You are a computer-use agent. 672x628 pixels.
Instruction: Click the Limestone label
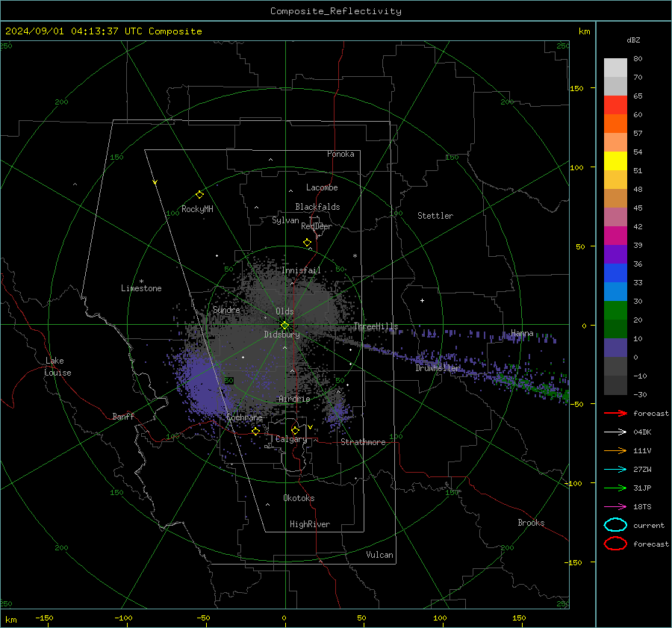click(x=141, y=288)
